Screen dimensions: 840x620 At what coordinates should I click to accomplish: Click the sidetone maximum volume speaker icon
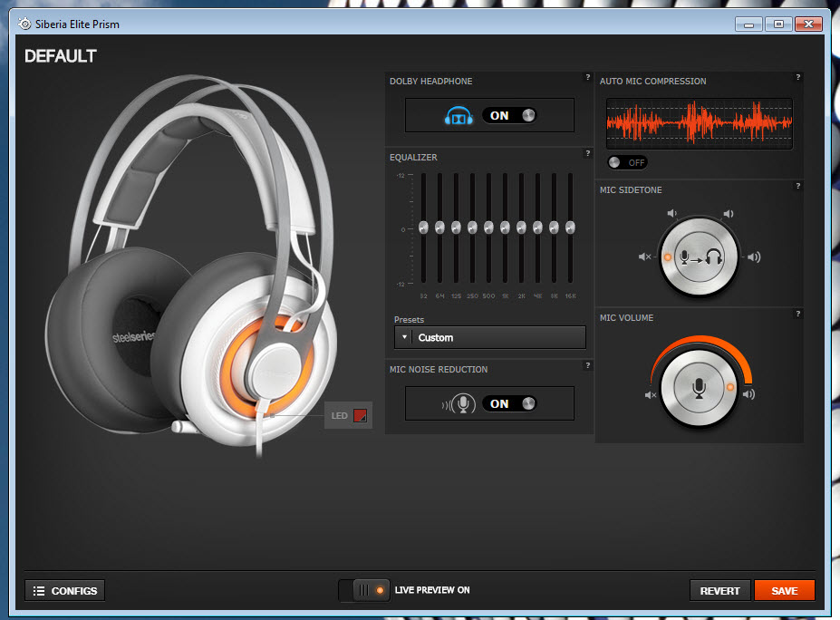(x=754, y=257)
